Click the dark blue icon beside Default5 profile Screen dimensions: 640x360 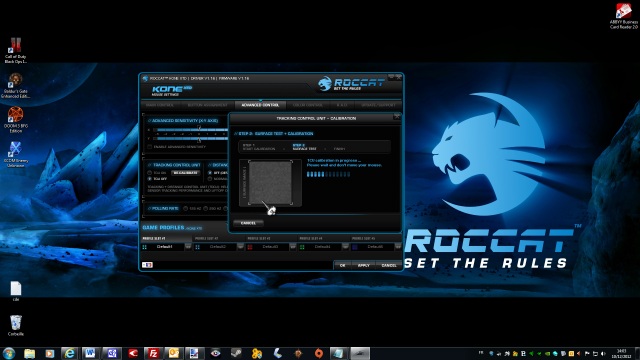(x=355, y=247)
